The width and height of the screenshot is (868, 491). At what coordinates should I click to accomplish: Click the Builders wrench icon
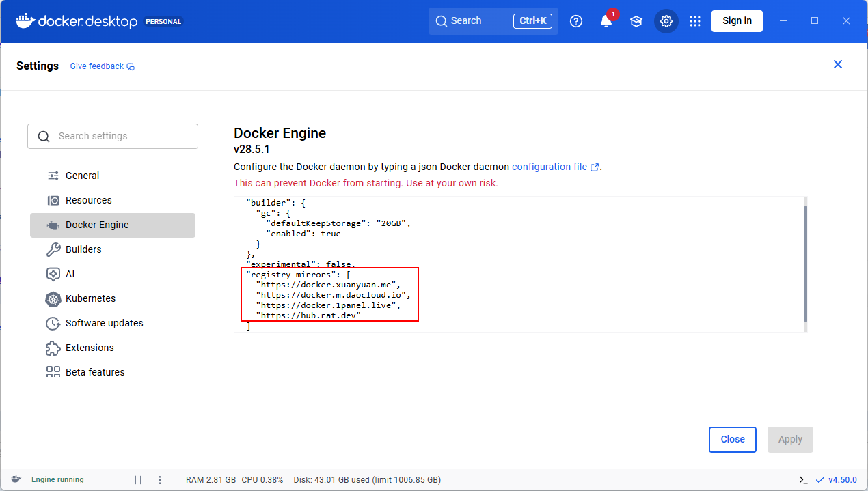point(53,249)
